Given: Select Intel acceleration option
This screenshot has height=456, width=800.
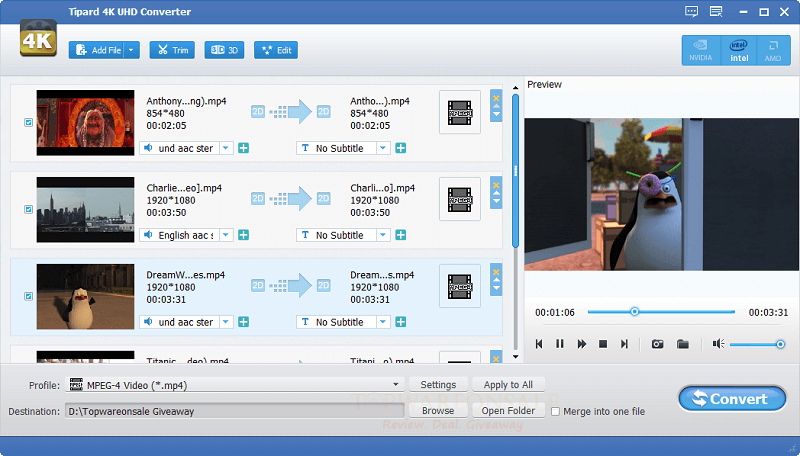Looking at the screenshot, I should (739, 50).
